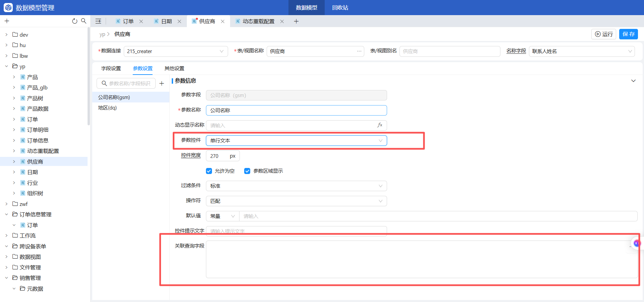Switch to the 回收站 header tab

340,7
